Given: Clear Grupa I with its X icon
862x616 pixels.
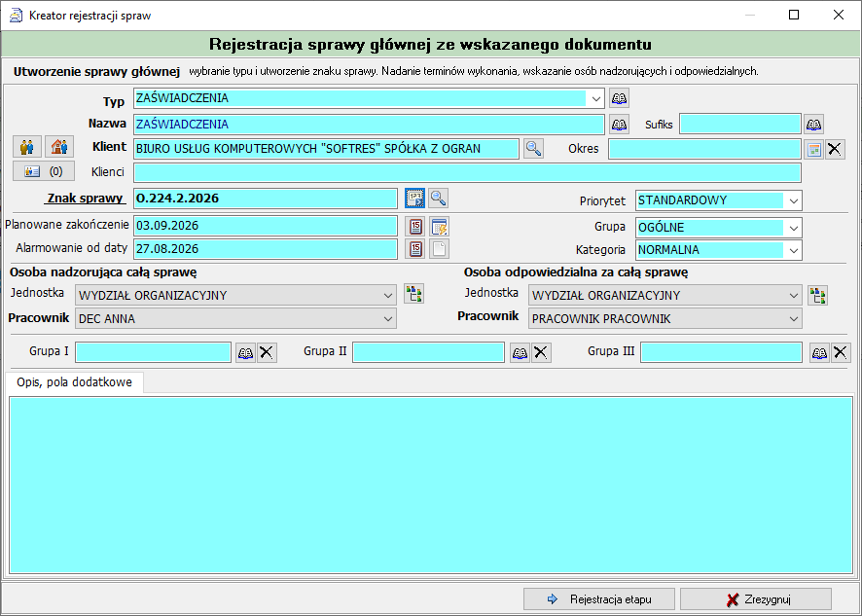Looking at the screenshot, I should click(267, 352).
